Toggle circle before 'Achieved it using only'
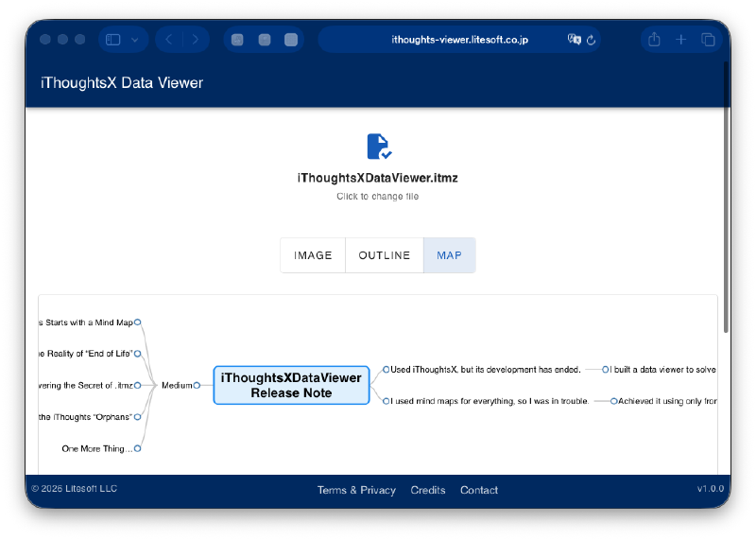The width and height of the screenshot is (756, 540). pyautogui.click(x=613, y=401)
